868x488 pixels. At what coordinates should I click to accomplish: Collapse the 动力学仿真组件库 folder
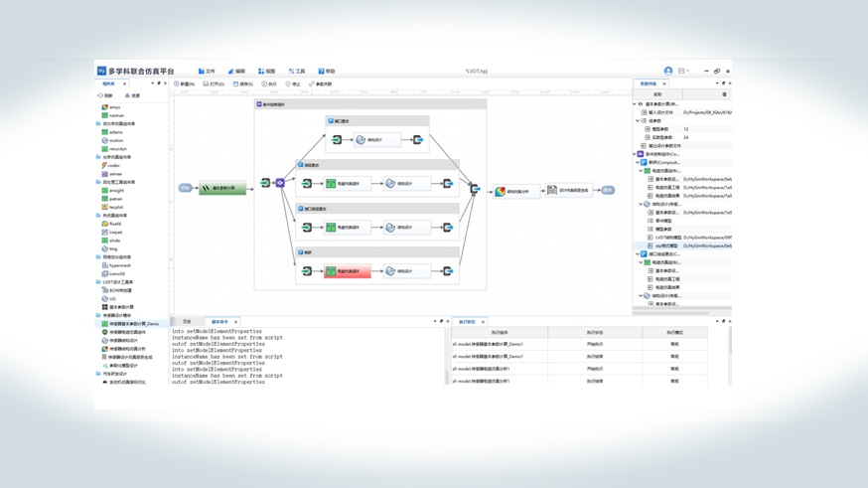[x=98, y=124]
